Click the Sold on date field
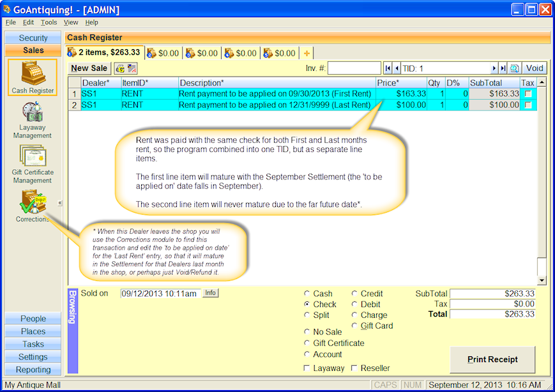This screenshot has height=392, width=555. click(x=160, y=293)
